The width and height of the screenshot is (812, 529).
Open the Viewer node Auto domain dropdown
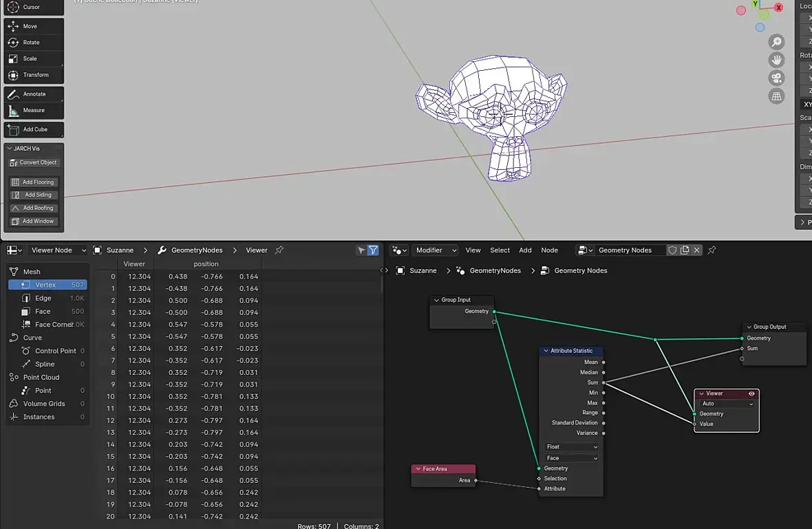pos(727,404)
